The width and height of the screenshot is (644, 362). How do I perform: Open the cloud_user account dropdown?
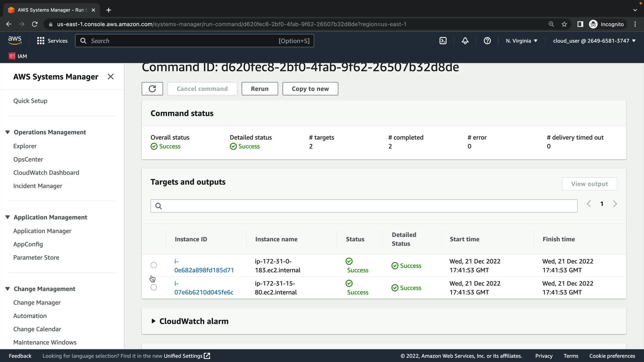594,41
